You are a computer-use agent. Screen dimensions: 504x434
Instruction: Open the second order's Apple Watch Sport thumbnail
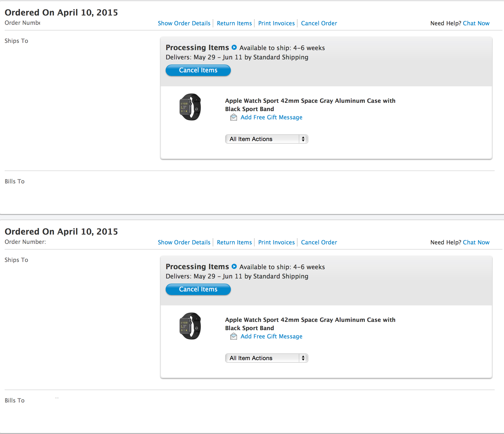point(190,326)
